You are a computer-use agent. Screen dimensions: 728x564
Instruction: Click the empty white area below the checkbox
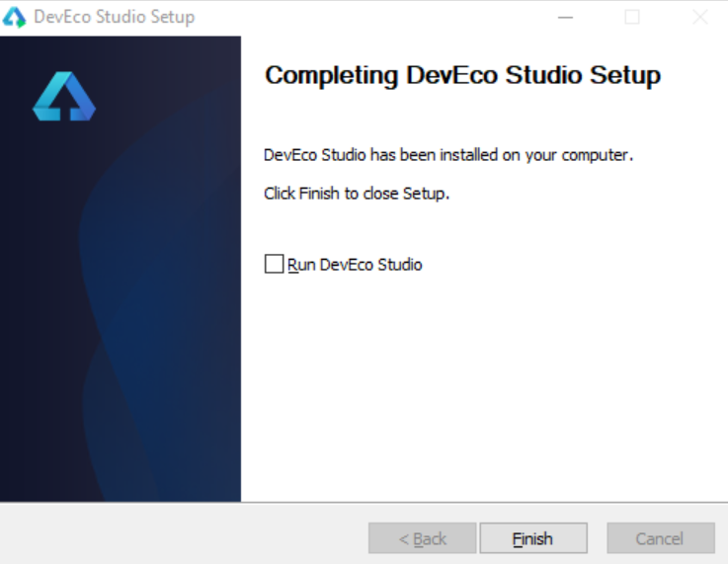[x=483, y=385]
